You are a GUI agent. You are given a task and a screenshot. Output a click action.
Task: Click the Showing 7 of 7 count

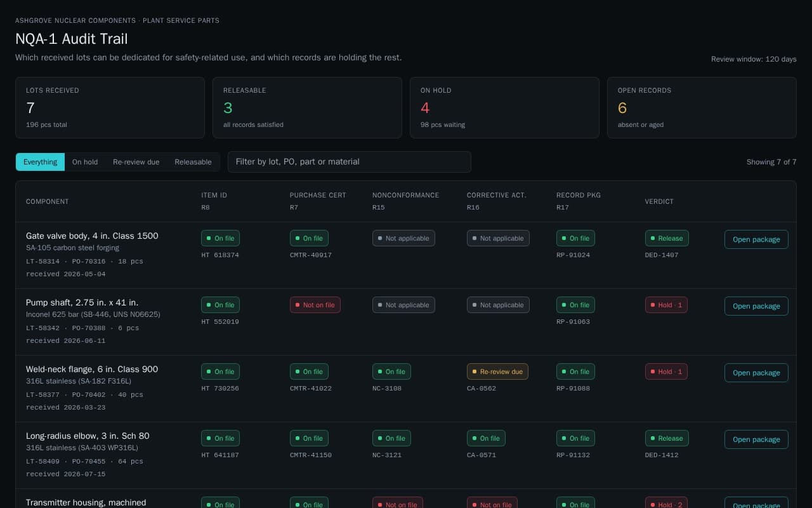771,162
